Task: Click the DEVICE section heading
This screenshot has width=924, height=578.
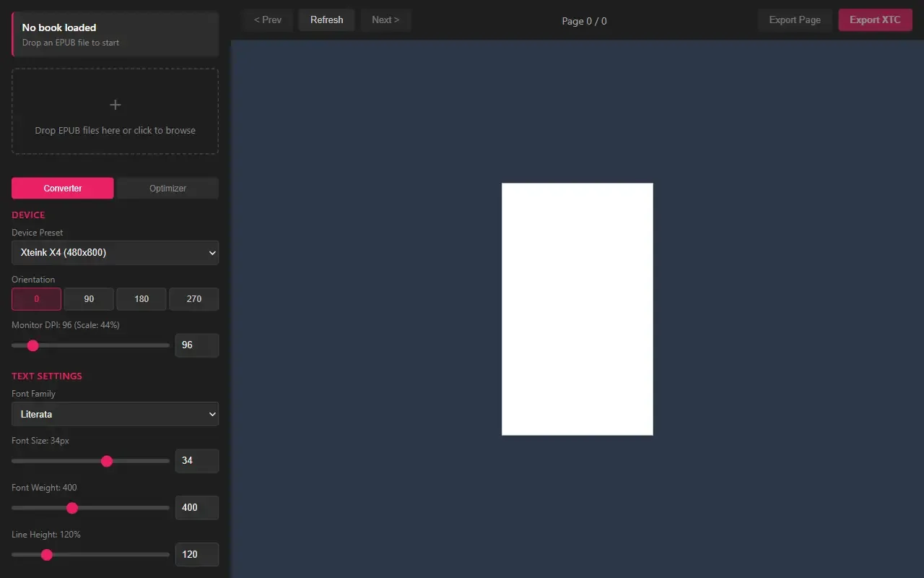Action: pos(28,215)
